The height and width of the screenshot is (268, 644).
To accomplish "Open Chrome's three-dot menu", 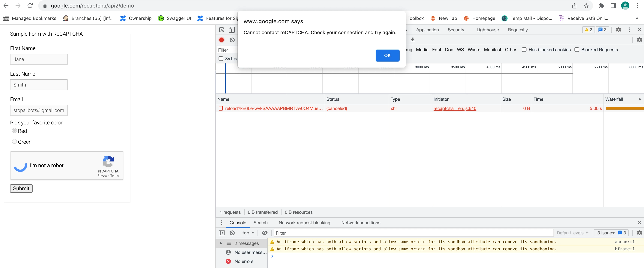I will (x=637, y=5).
